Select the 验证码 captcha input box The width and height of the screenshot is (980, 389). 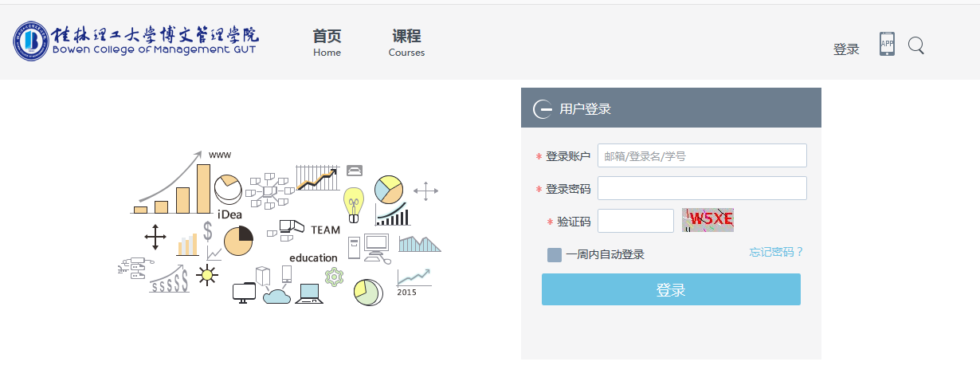[x=635, y=221]
